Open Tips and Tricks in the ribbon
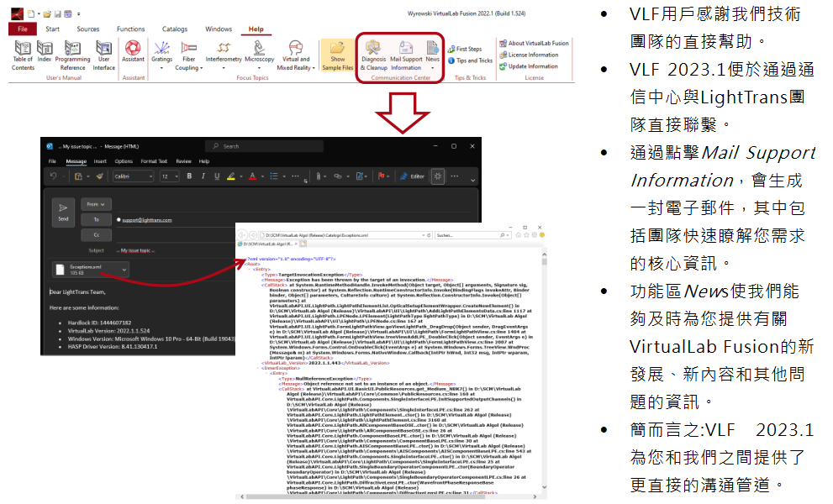 click(470, 60)
